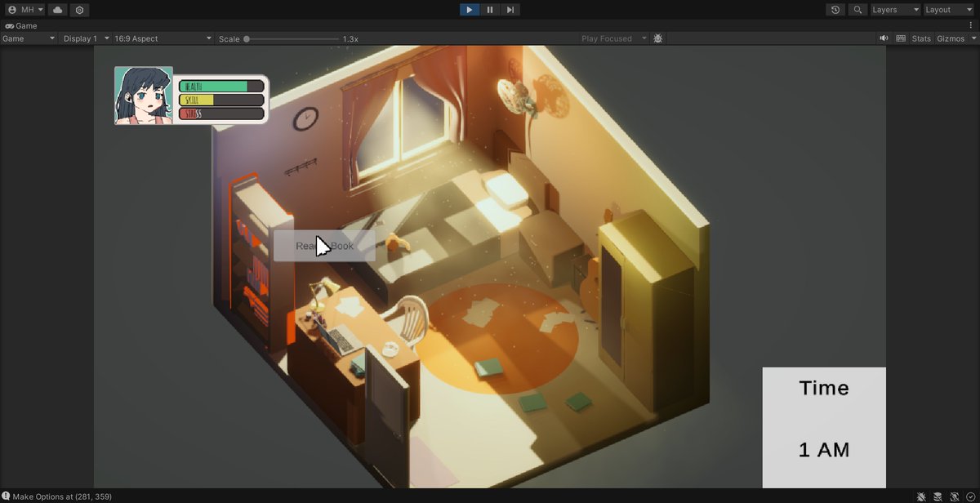The height and width of the screenshot is (503, 980).
Task: Pause the running game with the pause button
Action: tap(489, 9)
